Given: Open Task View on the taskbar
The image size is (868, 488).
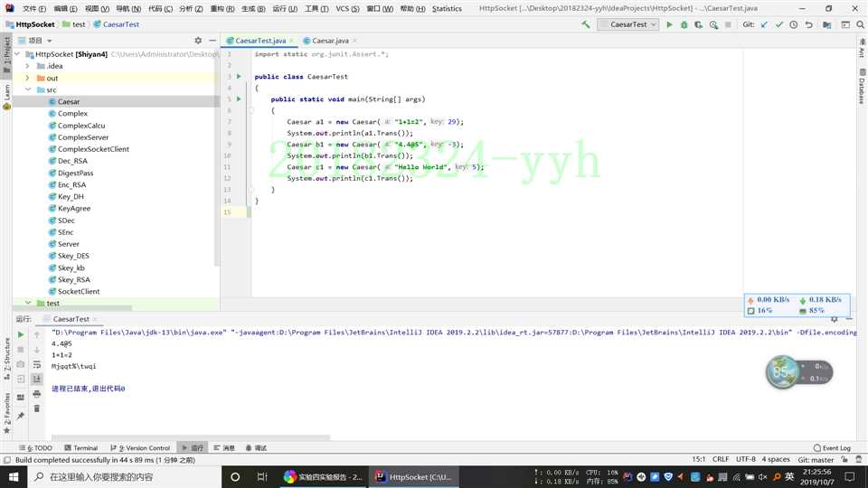Looking at the screenshot, I should pos(262,477).
